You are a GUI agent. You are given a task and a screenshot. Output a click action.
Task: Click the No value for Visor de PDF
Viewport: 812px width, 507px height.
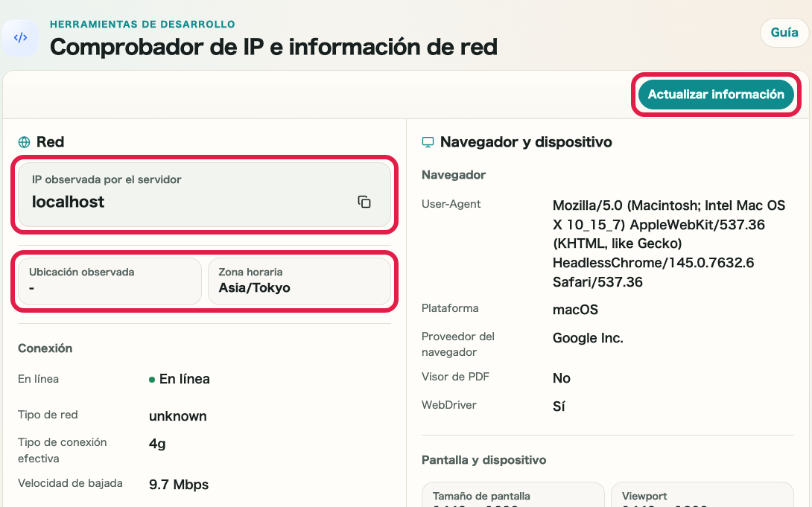tap(562, 378)
